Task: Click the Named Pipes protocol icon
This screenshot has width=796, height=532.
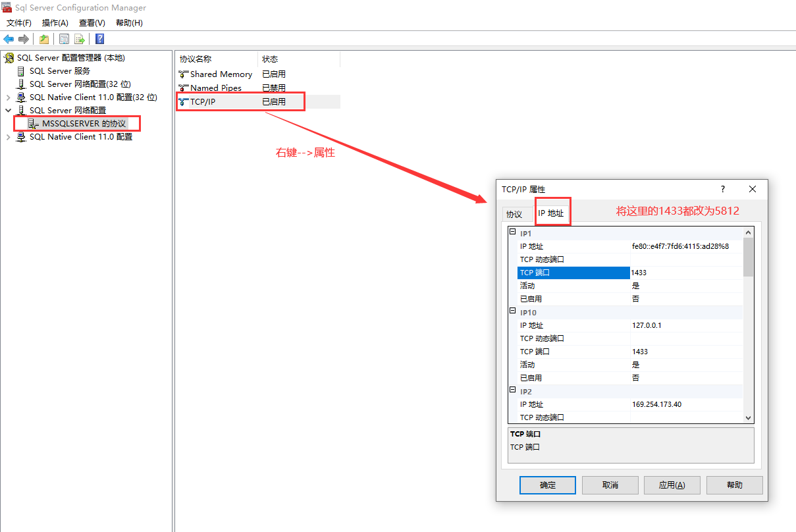Action: point(182,88)
